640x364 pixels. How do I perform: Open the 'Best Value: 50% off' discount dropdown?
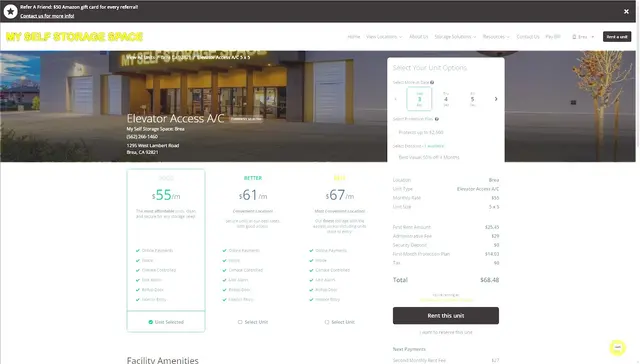pyautogui.click(x=446, y=157)
